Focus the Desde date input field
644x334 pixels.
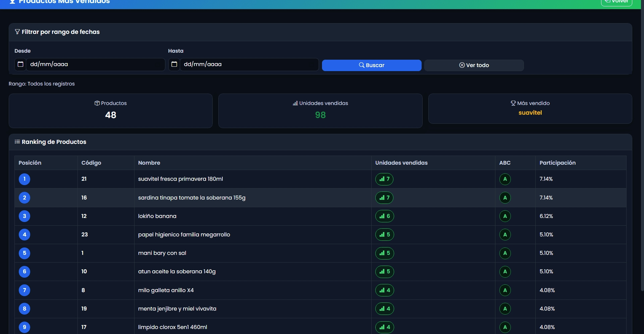pyautogui.click(x=96, y=64)
